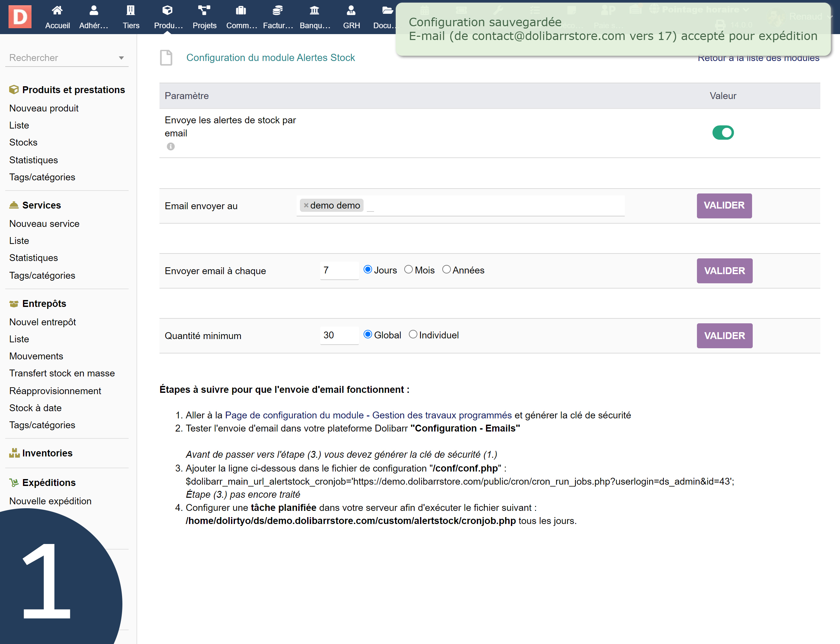Disable stock alerts email toggle
The width and height of the screenshot is (840, 644).
(x=723, y=132)
